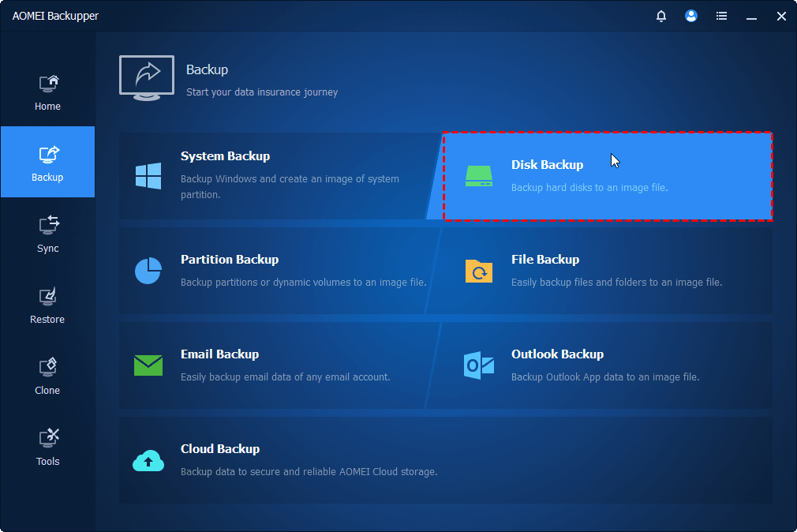Open the notifications bell icon
This screenshot has height=532, width=797.
660,17
